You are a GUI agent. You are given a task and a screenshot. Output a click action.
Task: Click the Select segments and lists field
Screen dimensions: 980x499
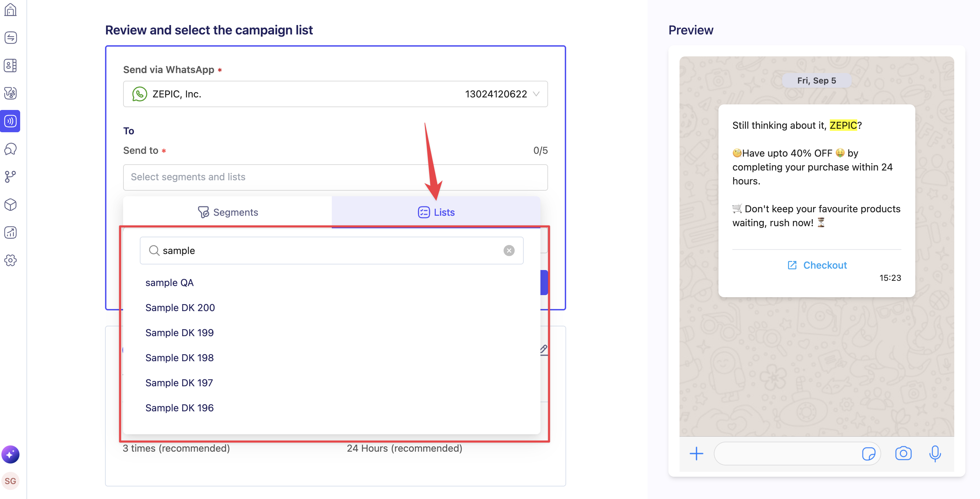(335, 177)
